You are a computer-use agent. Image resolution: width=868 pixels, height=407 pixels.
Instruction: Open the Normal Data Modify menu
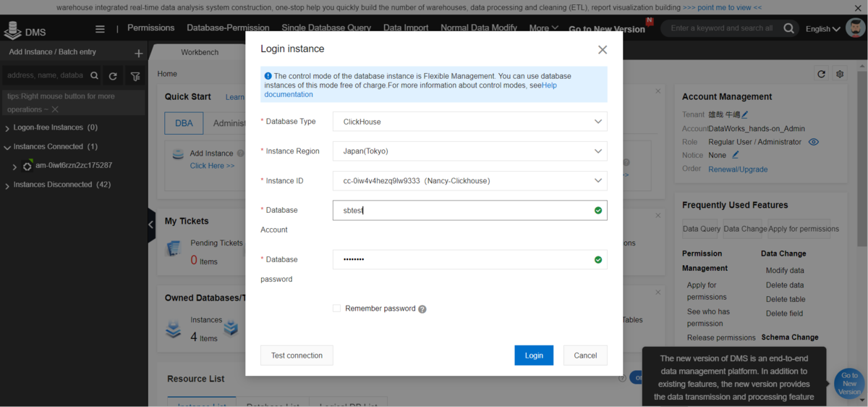tap(479, 28)
